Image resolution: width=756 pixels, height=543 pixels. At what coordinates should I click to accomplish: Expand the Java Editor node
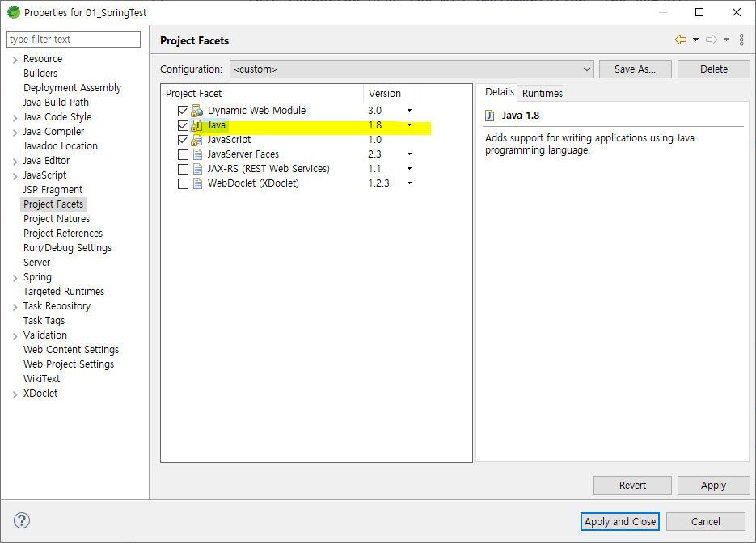click(15, 162)
